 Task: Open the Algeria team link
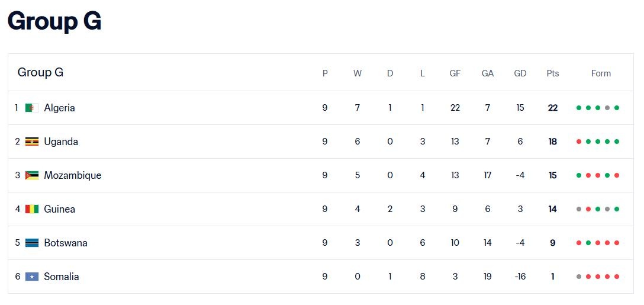(x=59, y=108)
